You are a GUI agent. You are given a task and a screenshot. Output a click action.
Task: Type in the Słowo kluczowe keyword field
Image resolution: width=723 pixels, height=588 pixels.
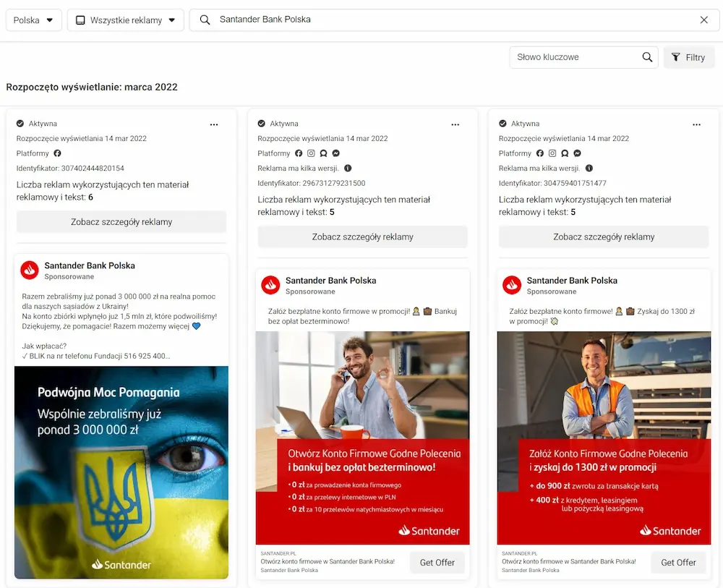pyautogui.click(x=575, y=57)
